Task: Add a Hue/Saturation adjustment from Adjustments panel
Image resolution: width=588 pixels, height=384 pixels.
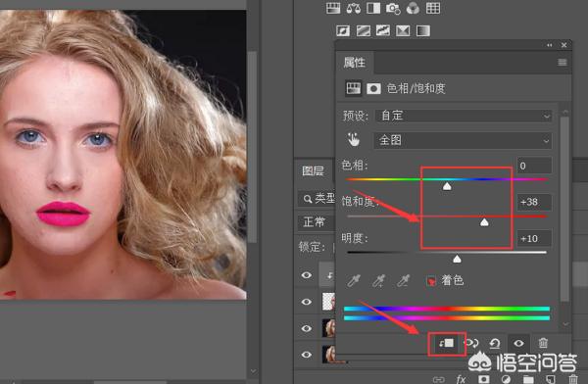Action: point(333,8)
